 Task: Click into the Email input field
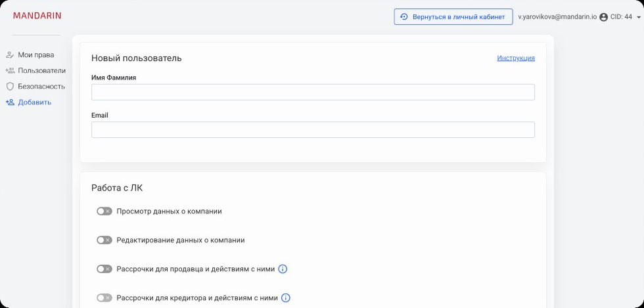point(313,130)
